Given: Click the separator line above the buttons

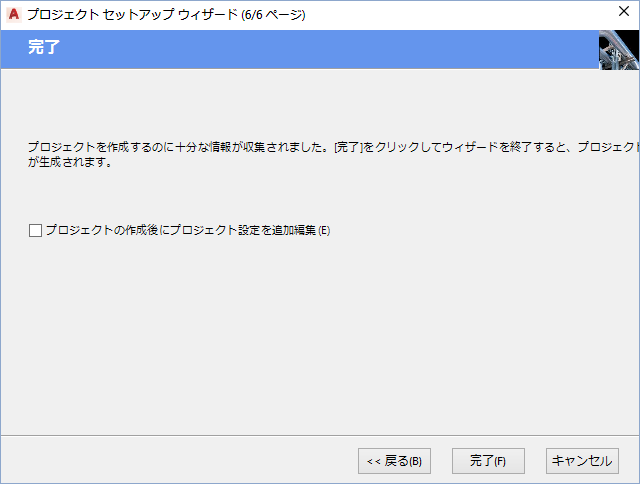Looking at the screenshot, I should point(320,435).
